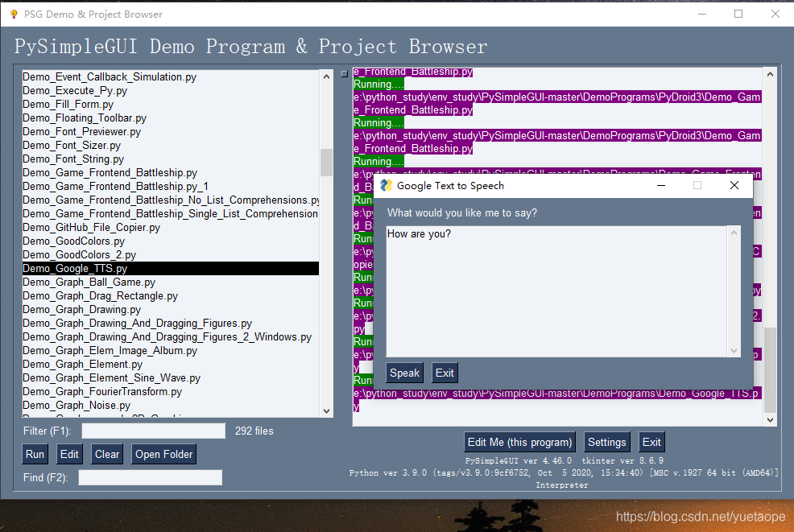
Task: Select Demo_GitHub_File_Copier.py
Action: coord(170,227)
